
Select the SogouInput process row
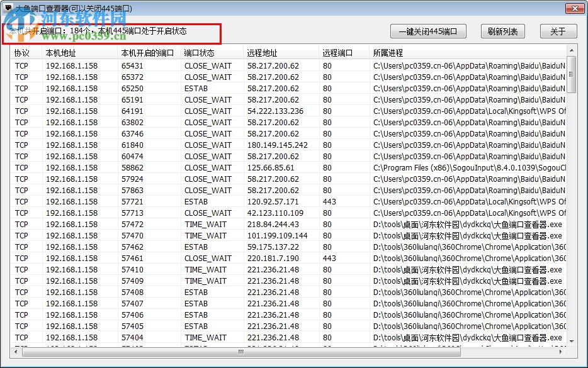189,167
